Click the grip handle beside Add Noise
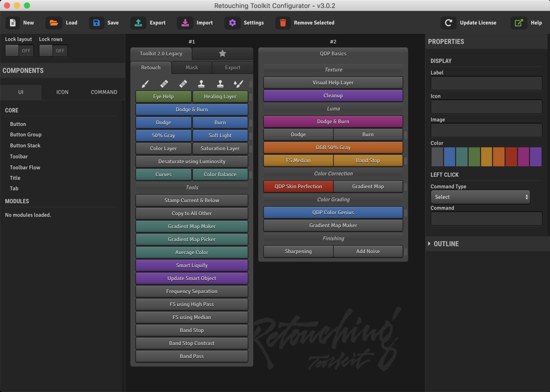Image resolution: width=550 pixels, height=392 pixels. coord(405,252)
